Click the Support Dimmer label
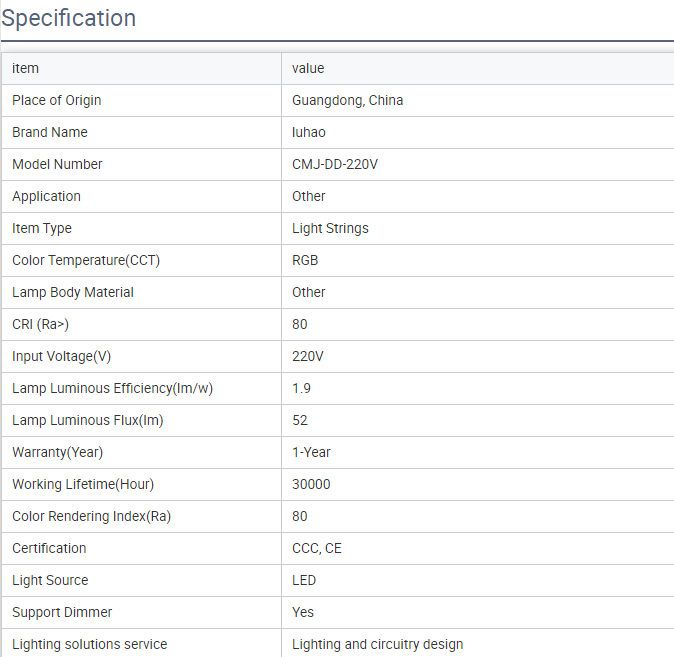 (x=62, y=612)
